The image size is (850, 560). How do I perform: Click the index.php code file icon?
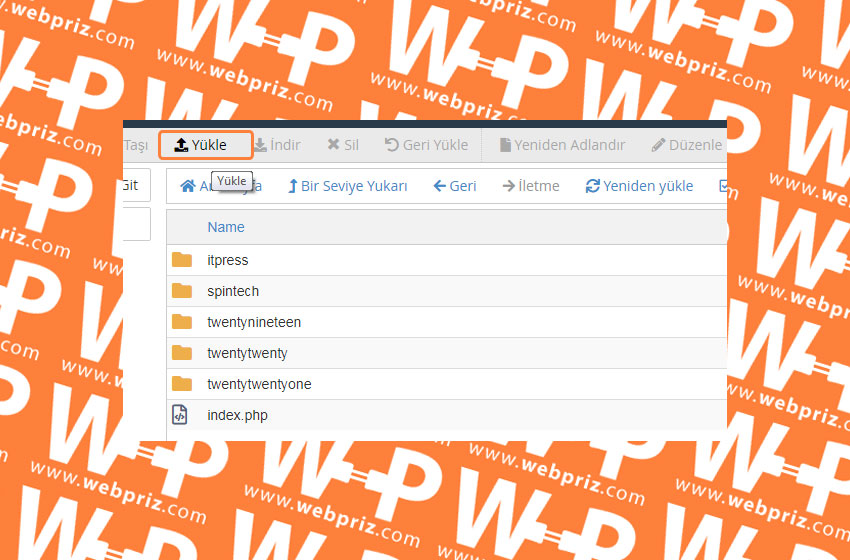[179, 415]
